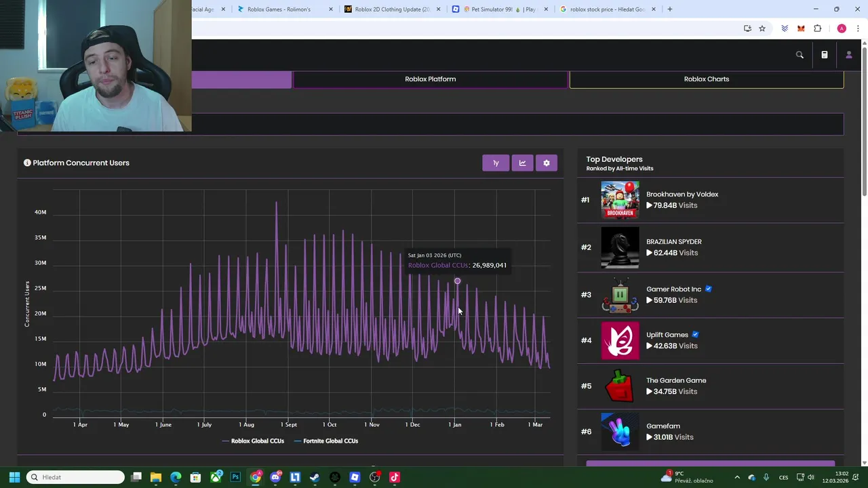Screen dimensions: 868x488
Task: Open Gamer Robot Inc developer entry
Action: pyautogui.click(x=711, y=295)
